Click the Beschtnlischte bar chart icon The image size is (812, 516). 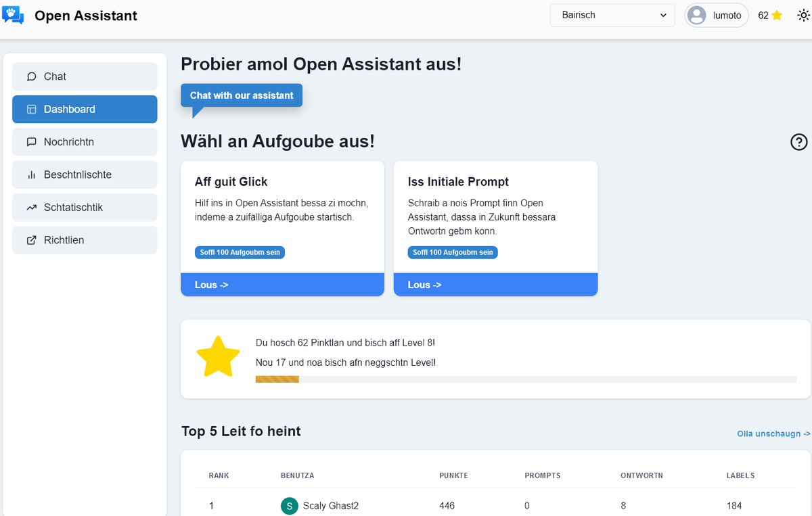coord(31,174)
